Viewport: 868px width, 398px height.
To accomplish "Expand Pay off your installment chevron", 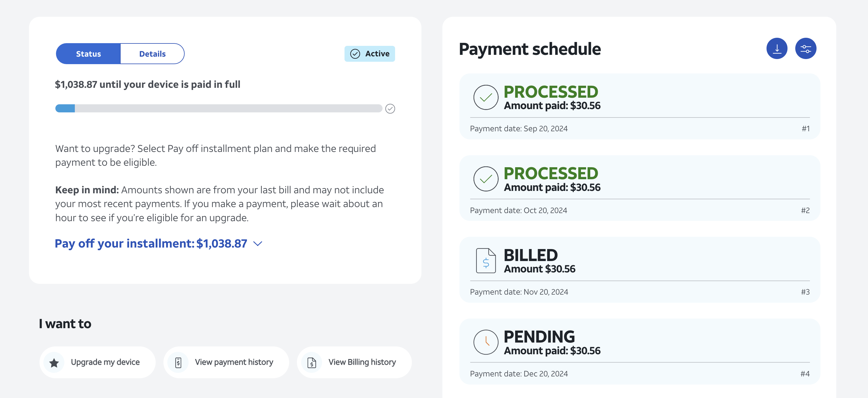I will 257,244.
